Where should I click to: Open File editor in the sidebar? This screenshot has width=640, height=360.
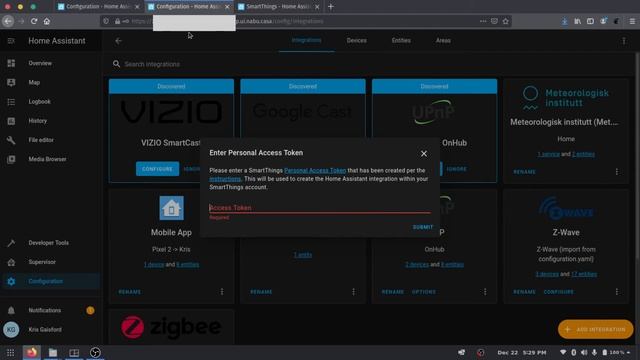[50, 140]
